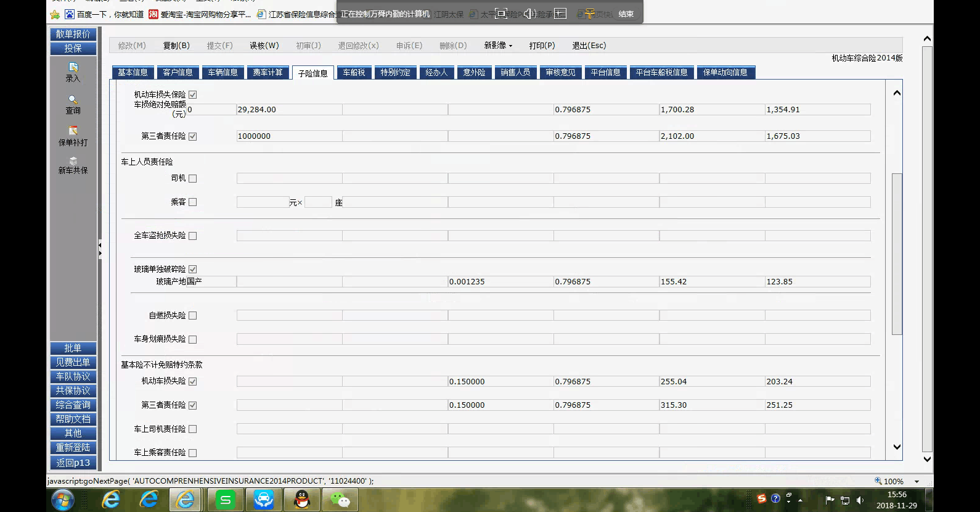
Task: Click the remote-control fullscreen frame icon
Action: [x=501, y=14]
